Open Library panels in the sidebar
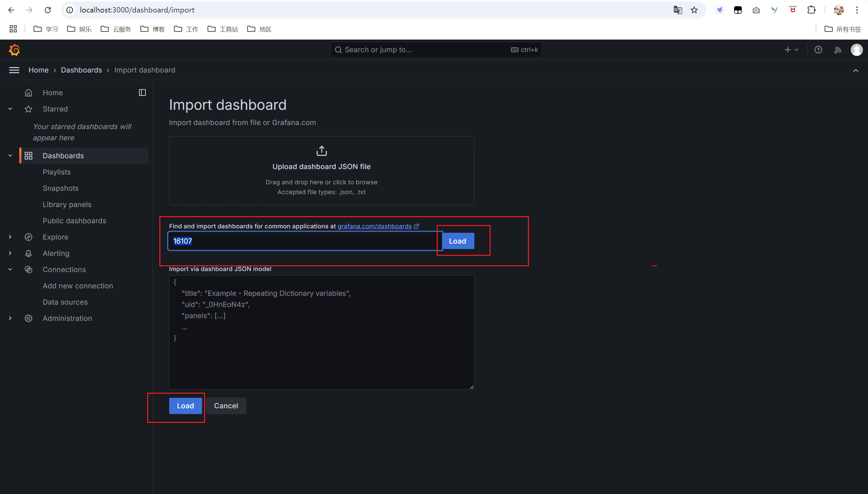Image resolution: width=868 pixels, height=494 pixels. [67, 204]
